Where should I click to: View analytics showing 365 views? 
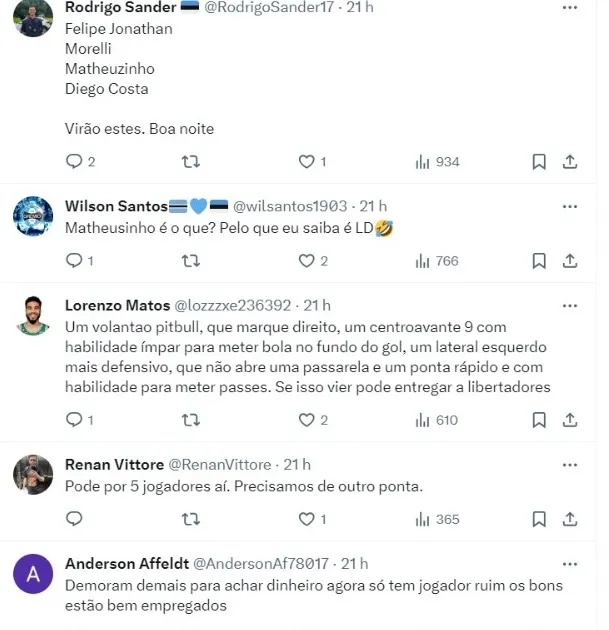click(437, 519)
